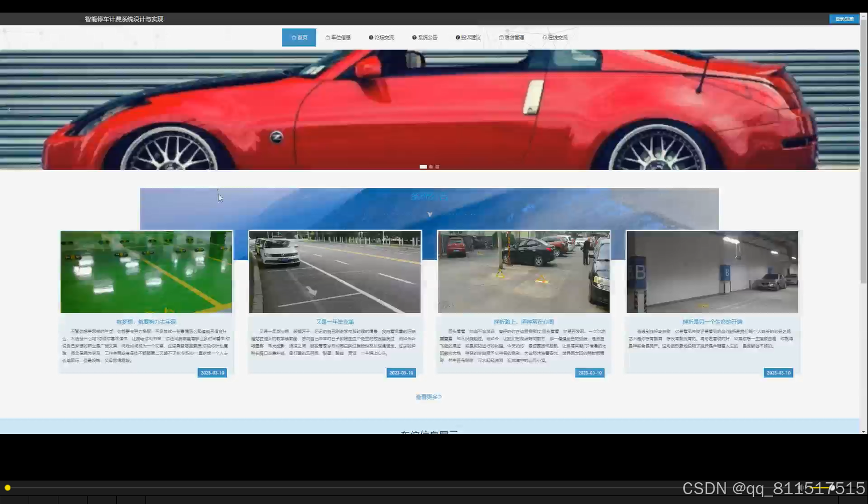Viewport: 868px width, 504px height.
Task: Click the down arrow under announcements heading
Action: [x=430, y=214]
